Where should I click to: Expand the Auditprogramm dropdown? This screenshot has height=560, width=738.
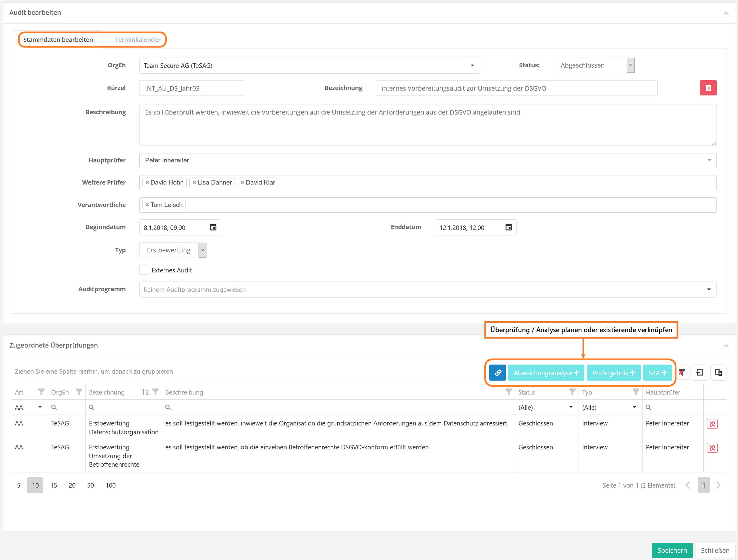tap(709, 289)
